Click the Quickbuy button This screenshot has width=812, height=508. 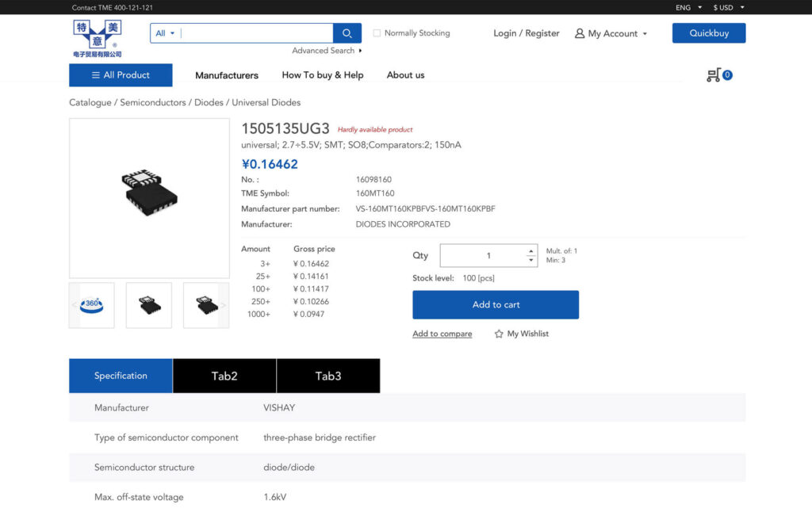click(x=709, y=33)
